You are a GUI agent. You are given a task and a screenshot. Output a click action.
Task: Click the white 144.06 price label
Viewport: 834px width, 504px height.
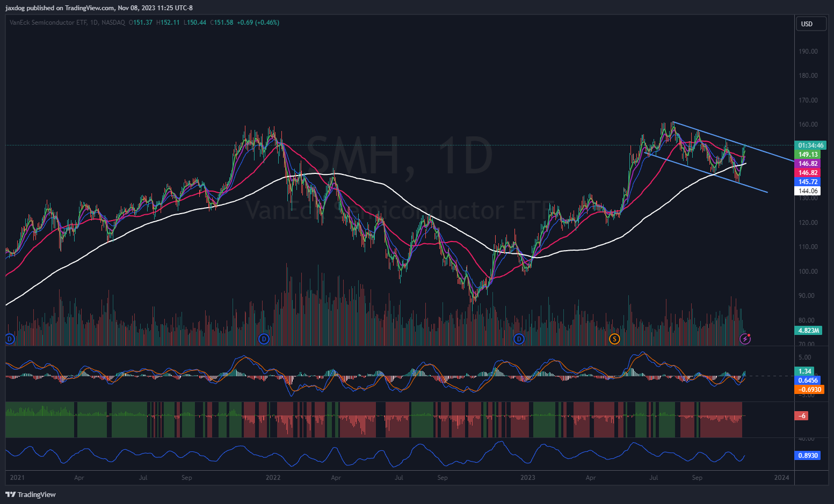[x=808, y=191]
